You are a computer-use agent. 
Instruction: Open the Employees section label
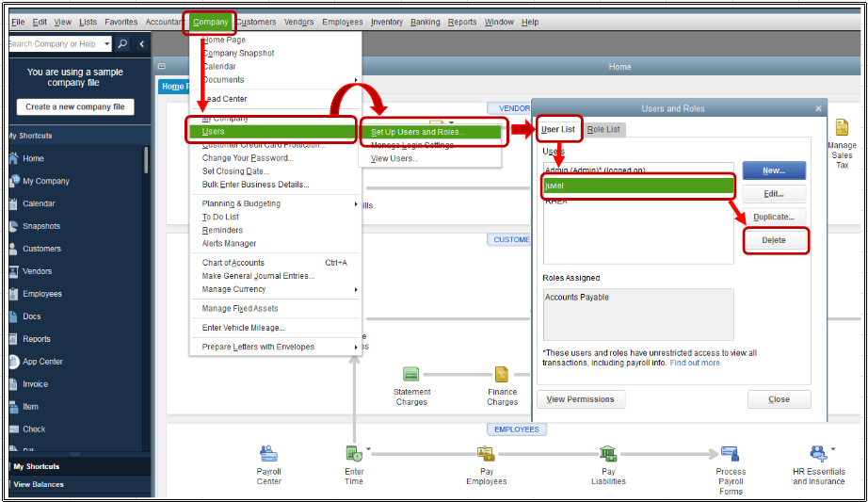click(517, 429)
